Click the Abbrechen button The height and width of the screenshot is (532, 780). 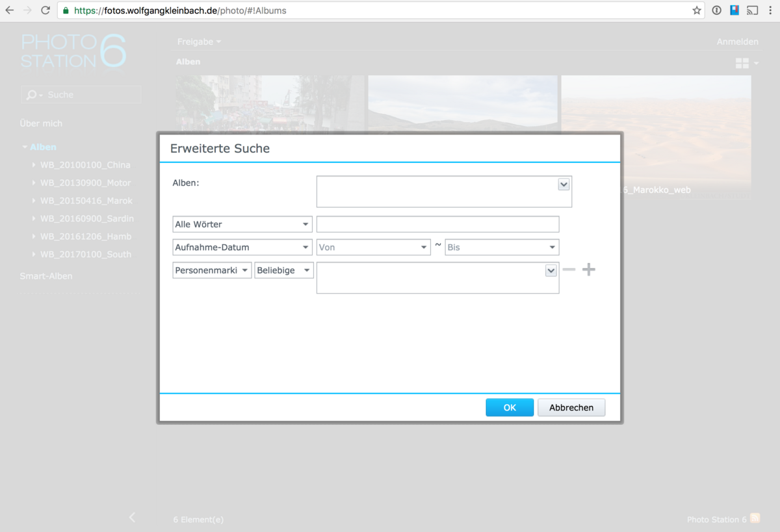point(571,407)
